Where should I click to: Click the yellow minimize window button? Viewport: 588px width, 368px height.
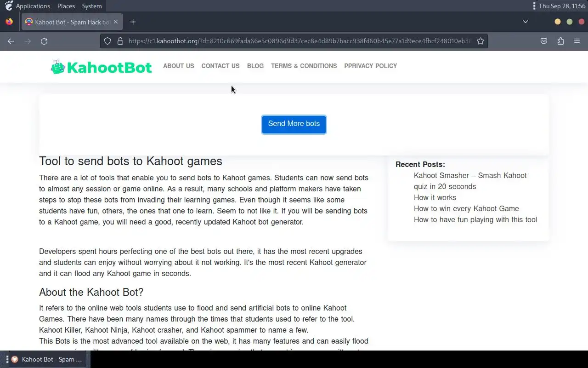(558, 22)
